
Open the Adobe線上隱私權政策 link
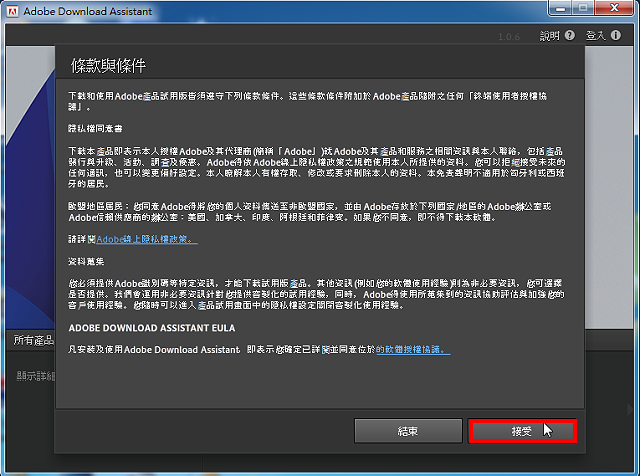click(147, 239)
